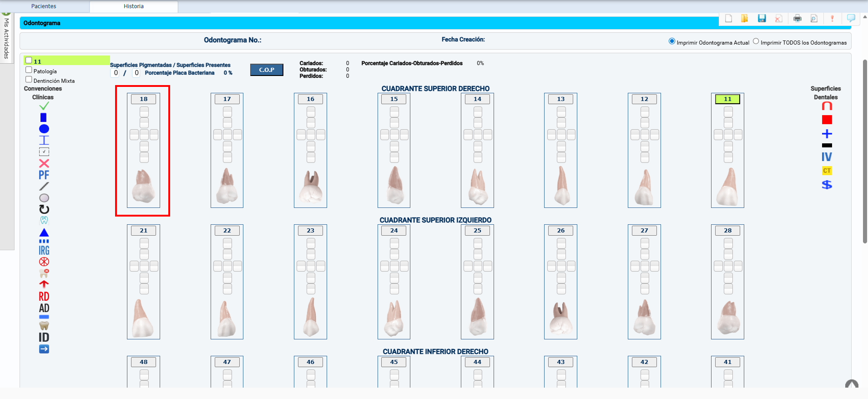This screenshot has width=868, height=399.
Task: Enable the Patología checkbox
Action: click(x=29, y=70)
